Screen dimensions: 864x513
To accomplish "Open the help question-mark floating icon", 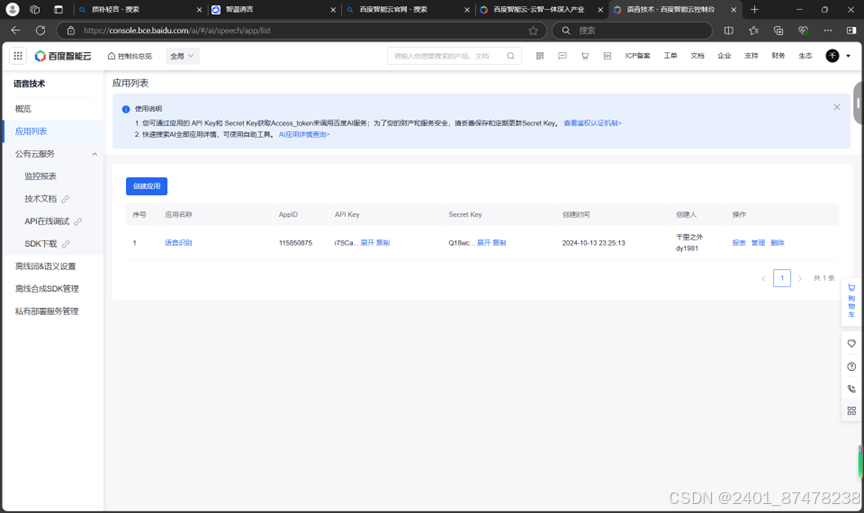I will tap(851, 366).
